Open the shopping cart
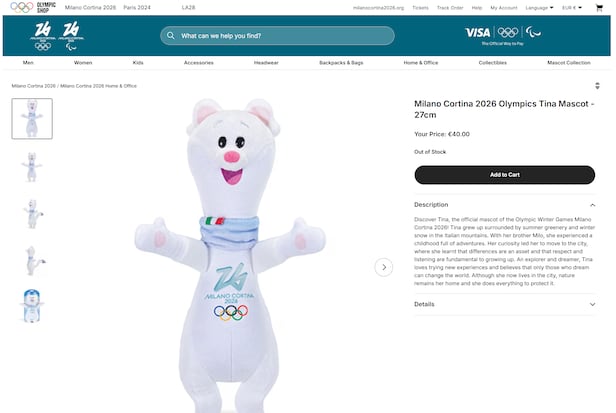The image size is (616, 413). click(x=599, y=7)
